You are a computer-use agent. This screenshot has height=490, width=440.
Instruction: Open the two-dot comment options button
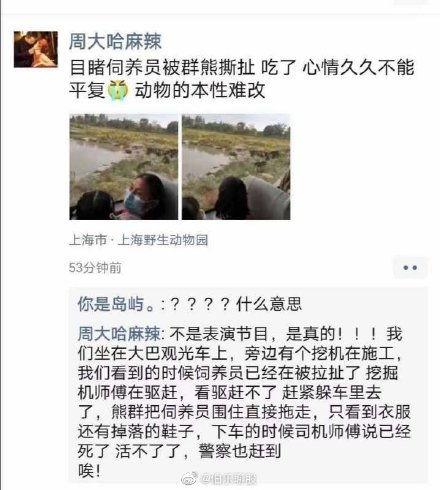pos(410,268)
